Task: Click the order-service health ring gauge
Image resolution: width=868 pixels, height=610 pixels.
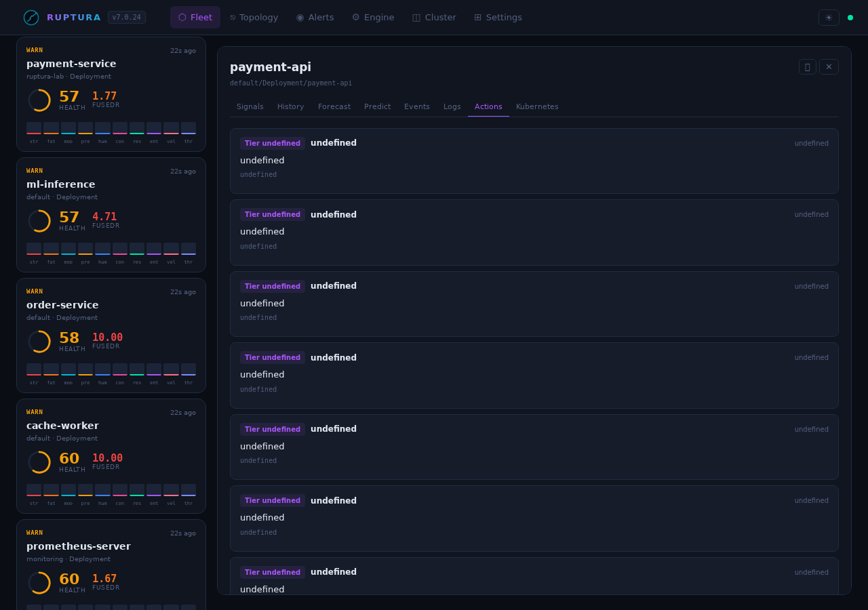Action: click(x=39, y=342)
